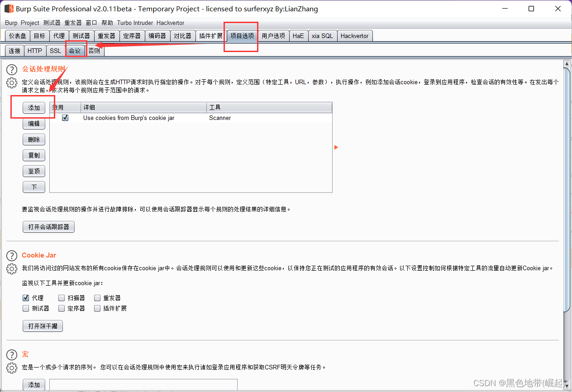Toggle the Burp's cookie jar rule checkbox
572x392 pixels.
point(65,118)
